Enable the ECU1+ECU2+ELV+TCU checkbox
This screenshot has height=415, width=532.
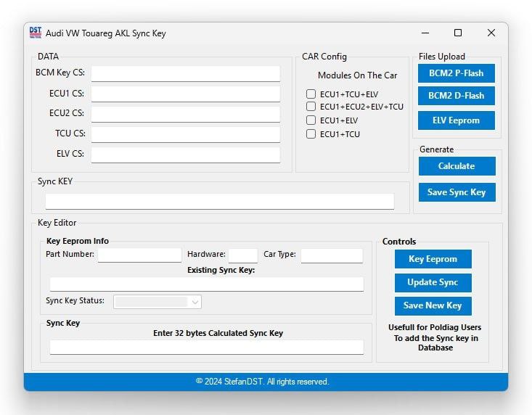(311, 107)
